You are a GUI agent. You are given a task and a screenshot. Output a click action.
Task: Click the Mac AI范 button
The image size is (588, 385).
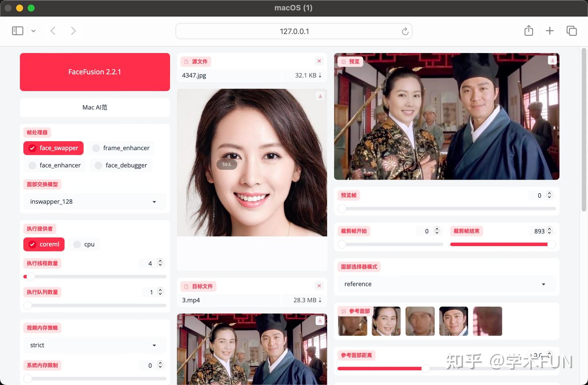pos(95,107)
